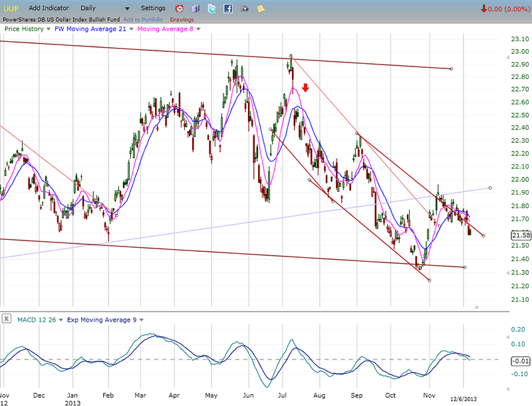
Task: Share the chart on Twitter
Action: pyautogui.click(x=211, y=9)
